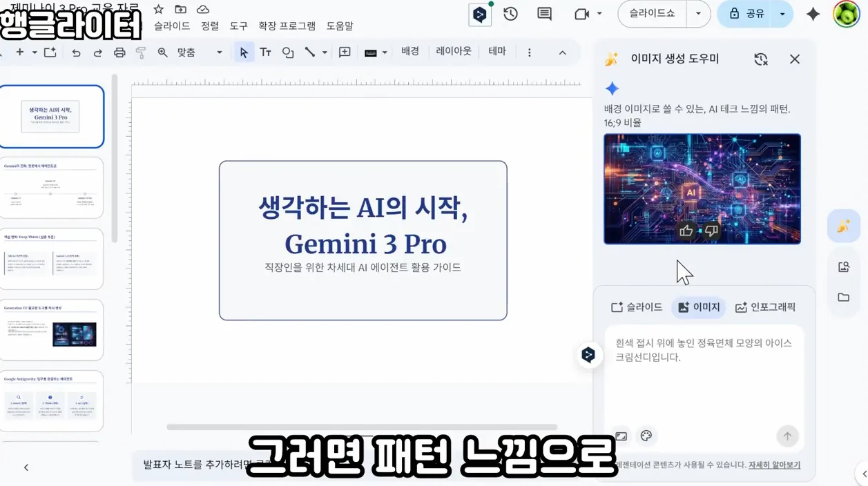This screenshot has width=868, height=486.
Task: Expand the input tools dropdown arrow
Action: (x=385, y=52)
